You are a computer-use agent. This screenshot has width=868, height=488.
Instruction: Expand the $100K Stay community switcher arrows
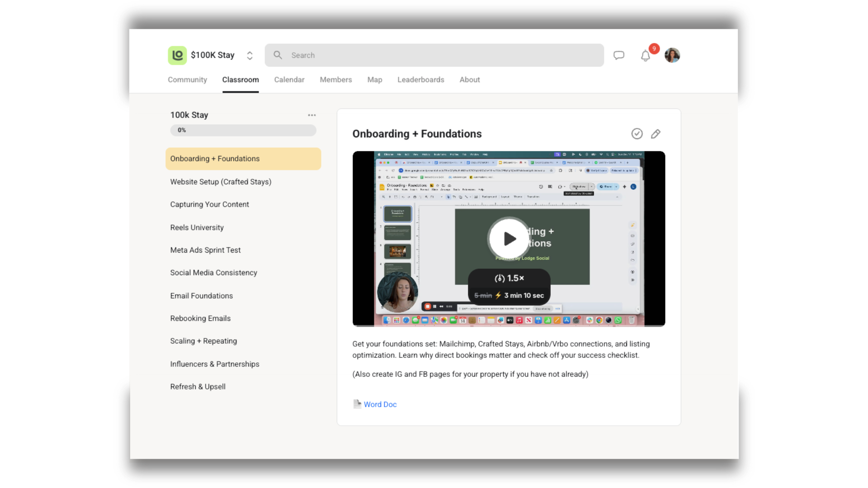pyautogui.click(x=250, y=55)
